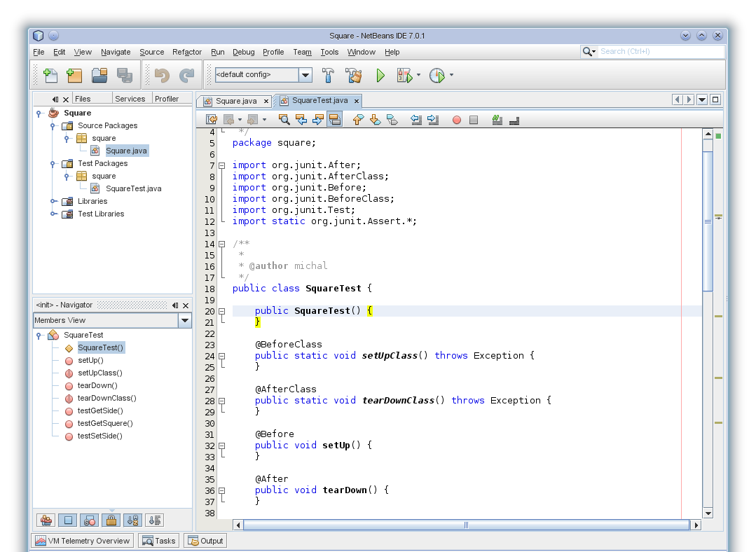Toggle Show Inherited Members in Navigator

click(46, 520)
